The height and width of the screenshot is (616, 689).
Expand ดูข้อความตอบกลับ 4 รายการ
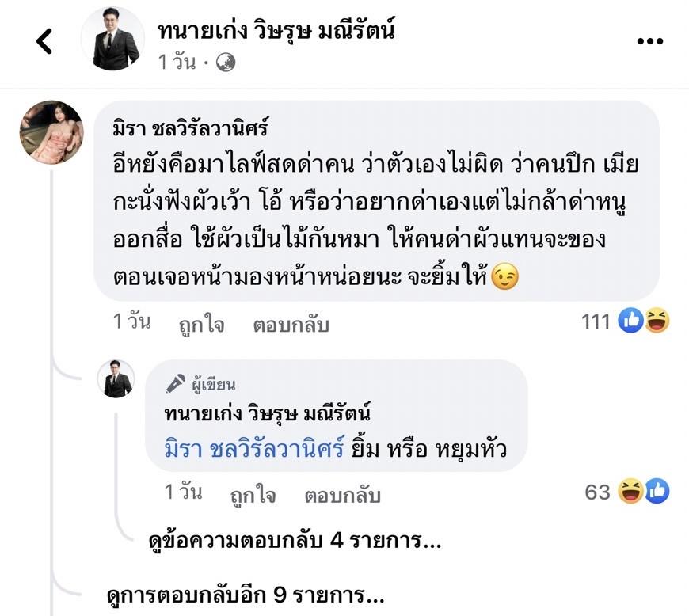[295, 542]
